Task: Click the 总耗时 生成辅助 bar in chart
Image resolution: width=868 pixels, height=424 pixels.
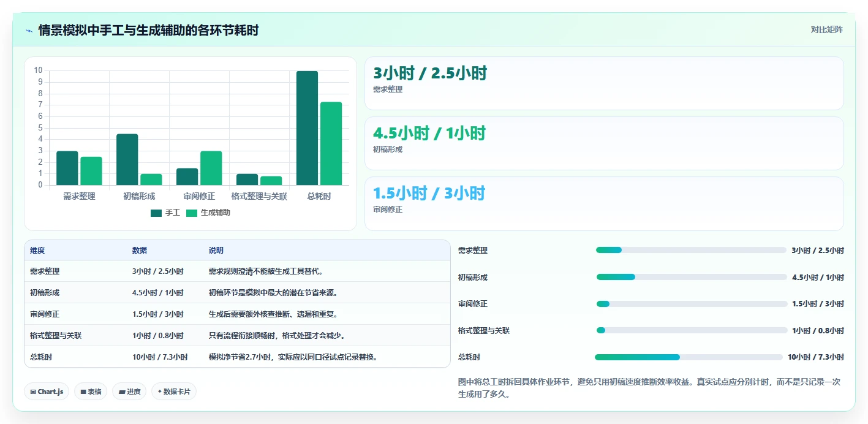Action: tap(331, 143)
